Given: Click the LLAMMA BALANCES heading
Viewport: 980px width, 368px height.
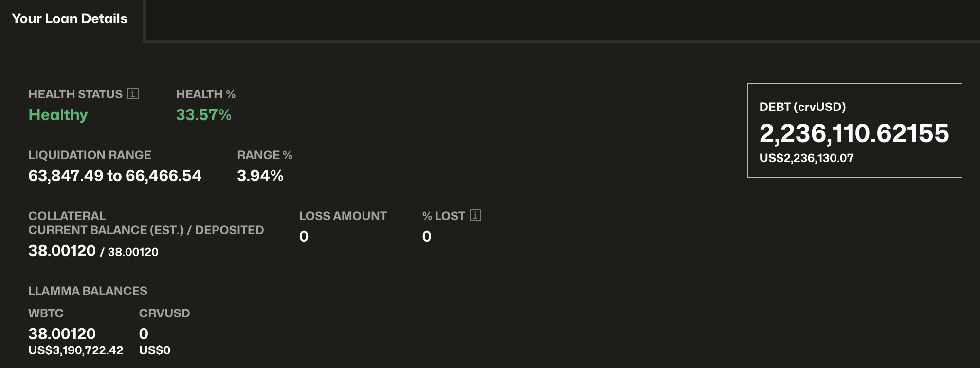Looking at the screenshot, I should pos(88,291).
